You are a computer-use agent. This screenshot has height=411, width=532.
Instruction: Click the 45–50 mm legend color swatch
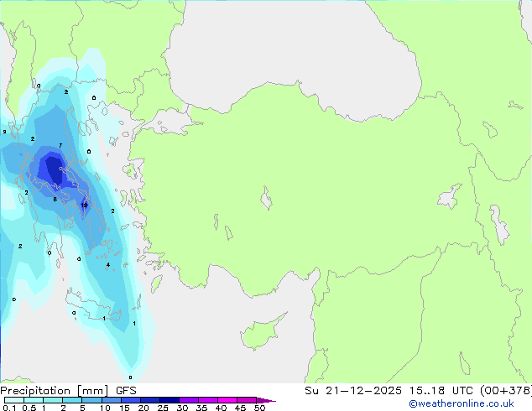click(x=247, y=400)
